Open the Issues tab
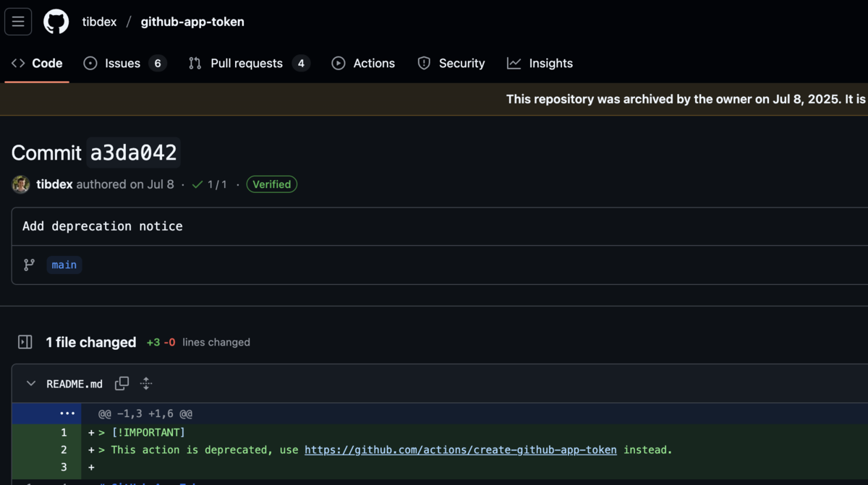 click(124, 64)
